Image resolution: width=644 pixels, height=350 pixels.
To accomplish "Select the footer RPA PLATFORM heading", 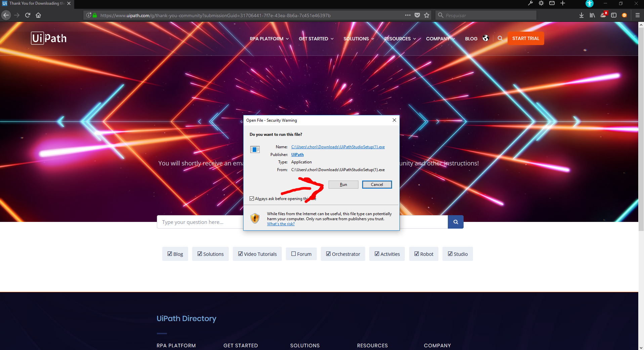I will (x=176, y=346).
